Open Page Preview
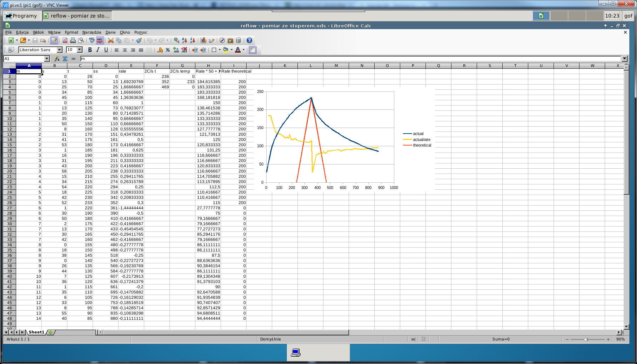Image resolution: width=637 pixels, height=364 pixels. 81,40
